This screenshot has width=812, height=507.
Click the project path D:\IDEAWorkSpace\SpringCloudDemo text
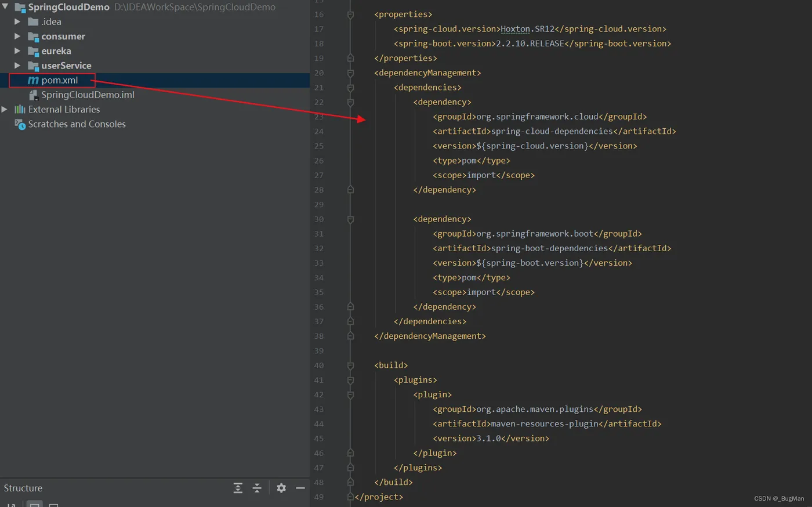(195, 8)
